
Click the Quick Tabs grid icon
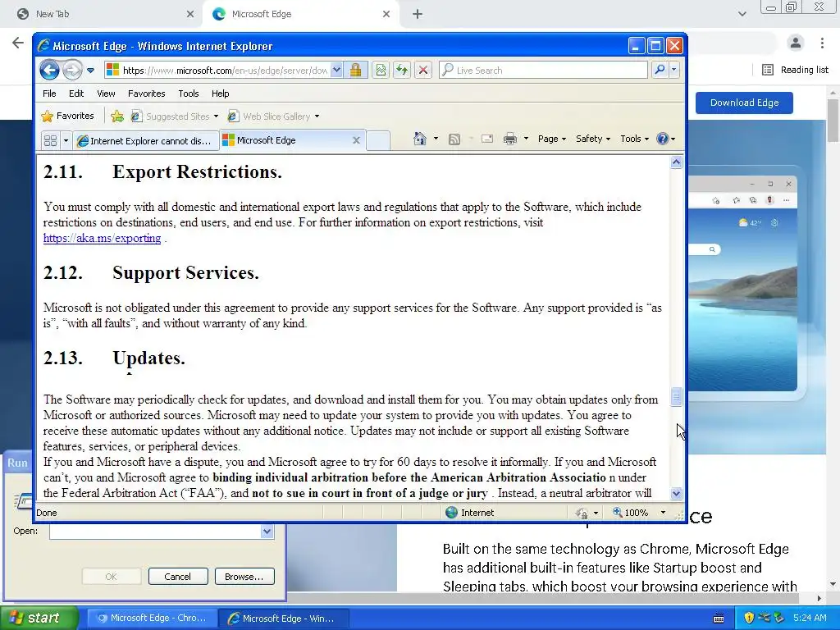50,140
